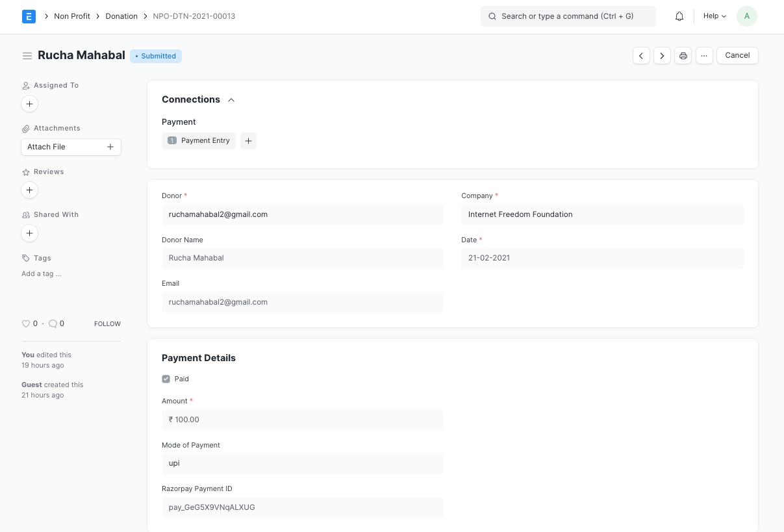Open the notifications bell

[x=679, y=16]
